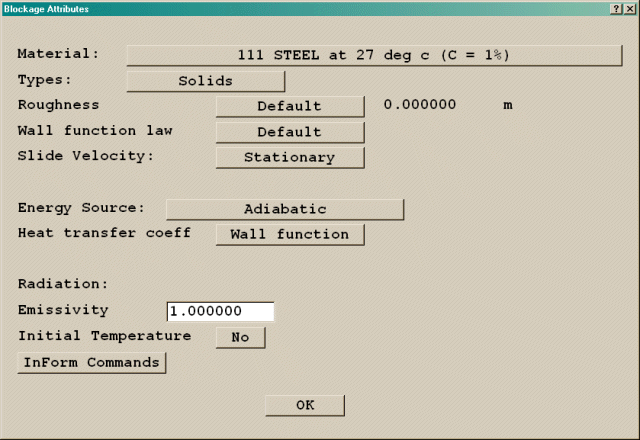Click into the Emissivity value field

pos(220,312)
